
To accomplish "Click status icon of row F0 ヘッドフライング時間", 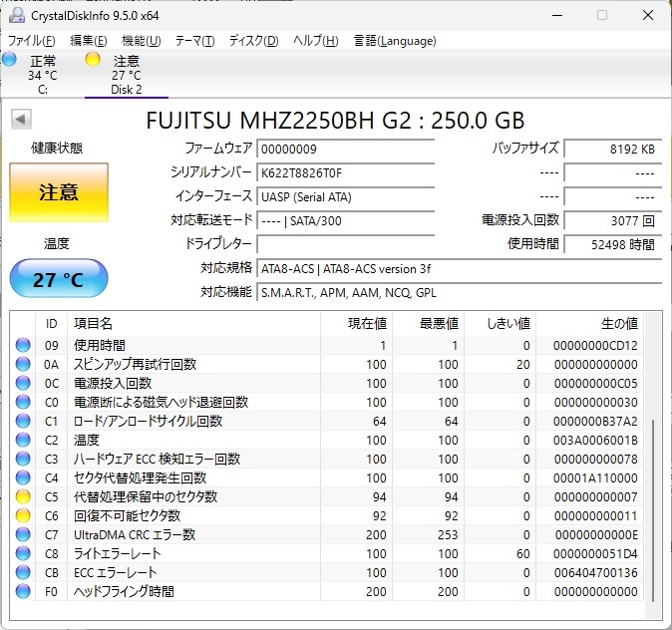I will pyautogui.click(x=23, y=591).
